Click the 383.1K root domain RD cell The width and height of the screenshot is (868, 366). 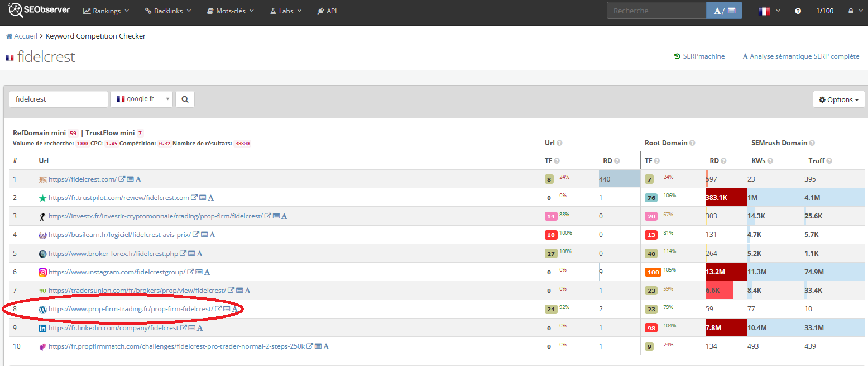(726, 198)
